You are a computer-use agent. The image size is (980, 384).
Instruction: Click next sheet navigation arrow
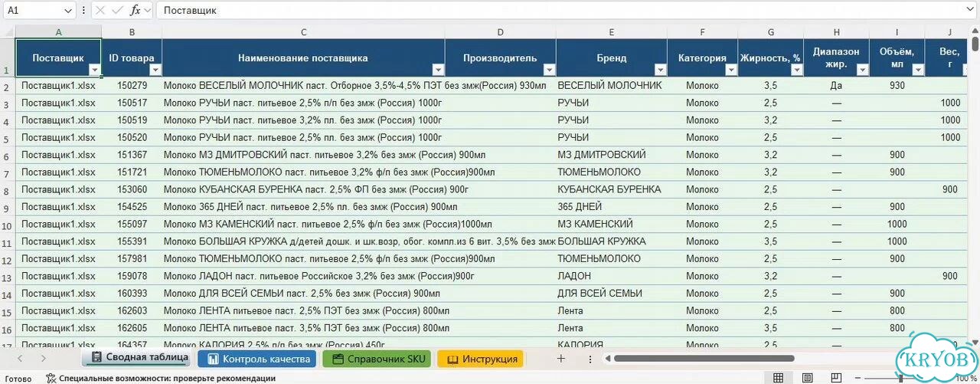click(44, 359)
